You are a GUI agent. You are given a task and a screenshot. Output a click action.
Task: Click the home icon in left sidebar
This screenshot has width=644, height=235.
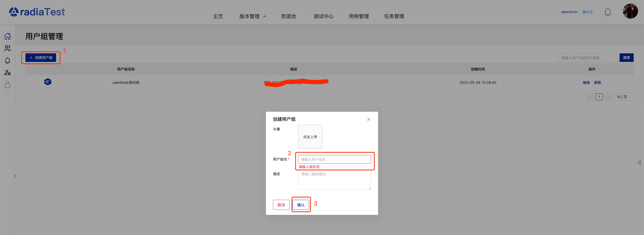coord(8,36)
